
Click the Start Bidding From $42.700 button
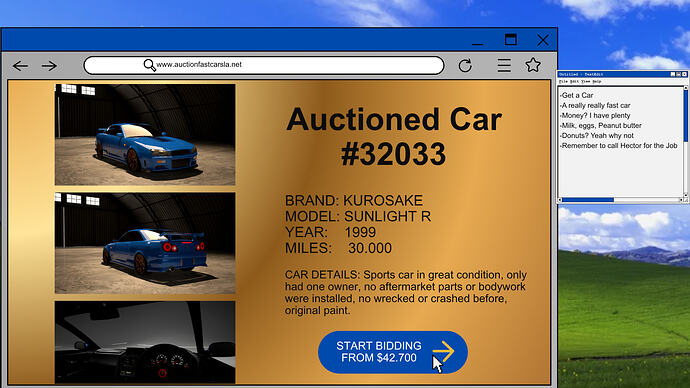(x=393, y=352)
